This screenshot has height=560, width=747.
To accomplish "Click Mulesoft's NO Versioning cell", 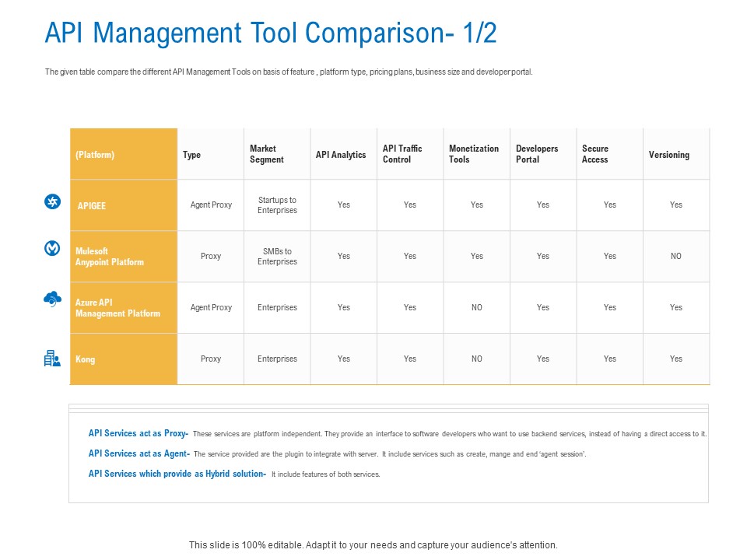I will click(x=676, y=256).
